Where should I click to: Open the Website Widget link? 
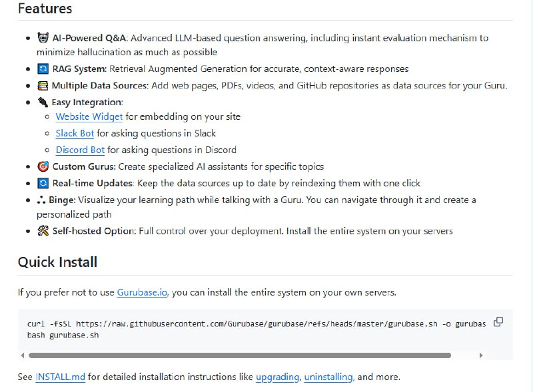click(x=89, y=116)
